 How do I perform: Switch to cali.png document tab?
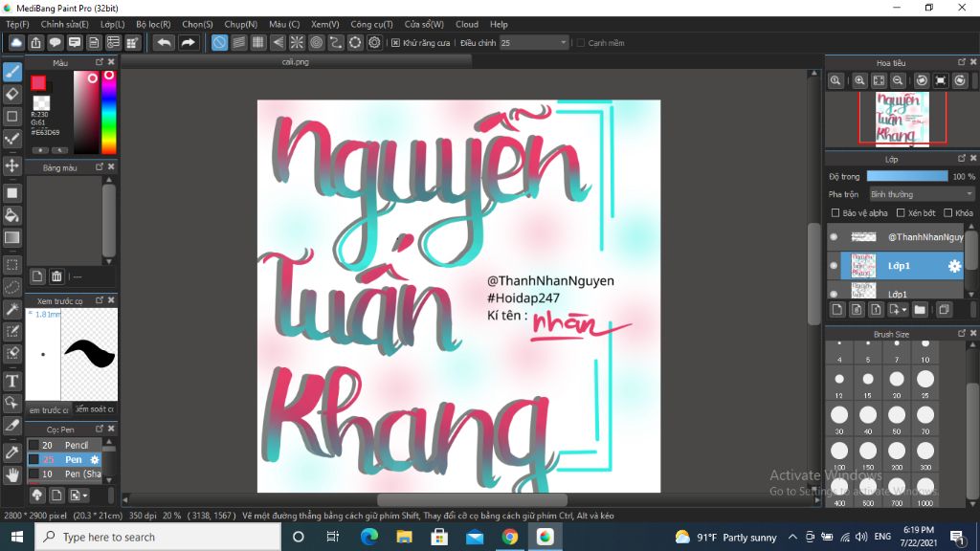(296, 62)
